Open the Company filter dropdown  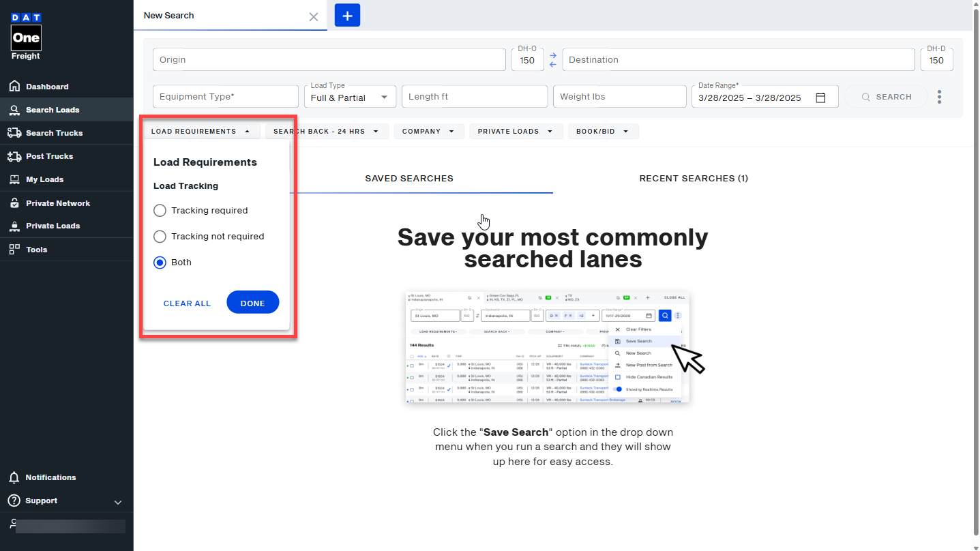point(428,131)
